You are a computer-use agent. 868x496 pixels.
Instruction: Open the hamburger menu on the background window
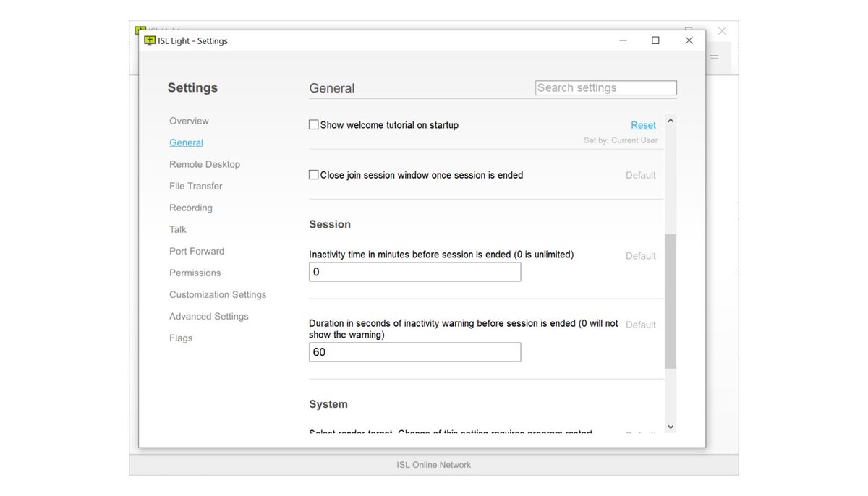coord(714,57)
